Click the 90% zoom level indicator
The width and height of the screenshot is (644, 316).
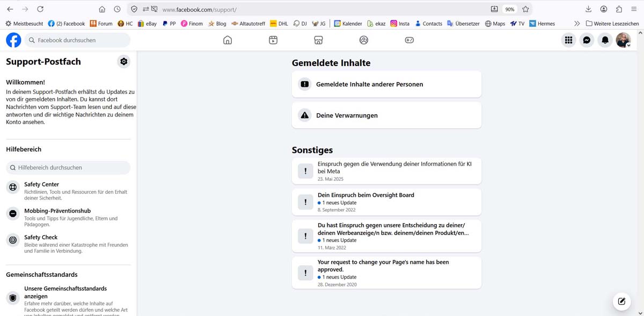pyautogui.click(x=510, y=9)
